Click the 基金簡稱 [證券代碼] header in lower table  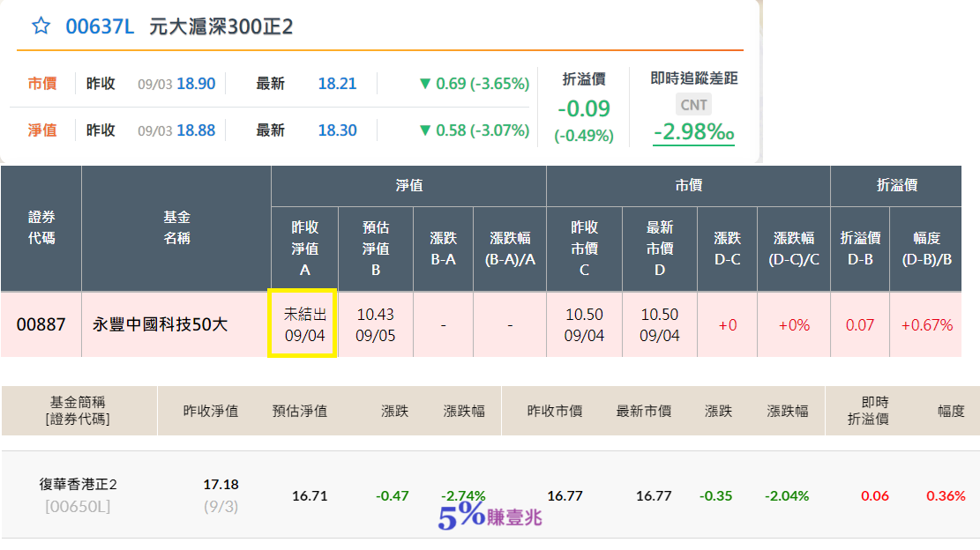(x=79, y=411)
